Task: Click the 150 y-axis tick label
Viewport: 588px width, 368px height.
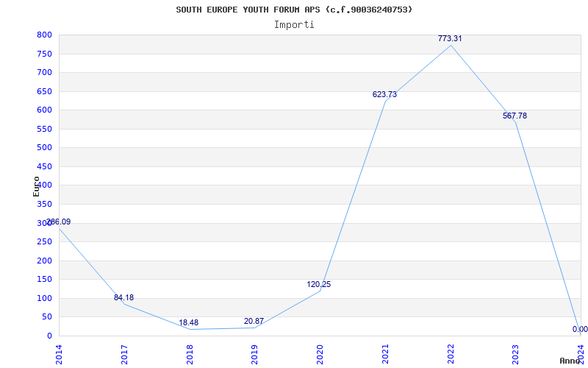Action: click(x=44, y=280)
